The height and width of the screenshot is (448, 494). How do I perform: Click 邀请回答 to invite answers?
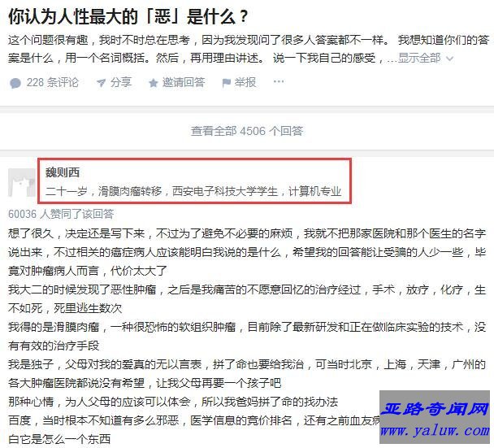coord(184,83)
